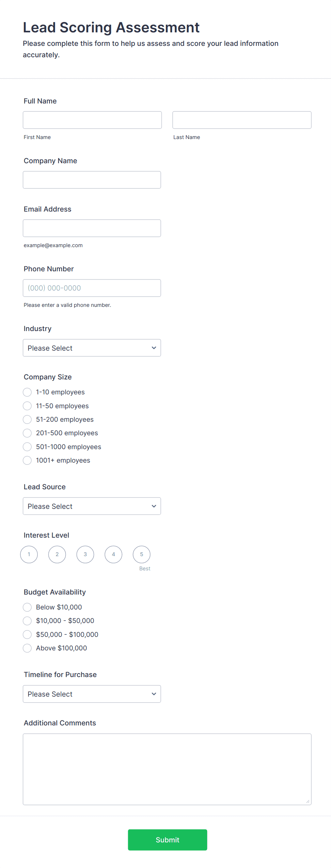
Task: Select Below $10,000 budget option
Action: click(x=27, y=607)
